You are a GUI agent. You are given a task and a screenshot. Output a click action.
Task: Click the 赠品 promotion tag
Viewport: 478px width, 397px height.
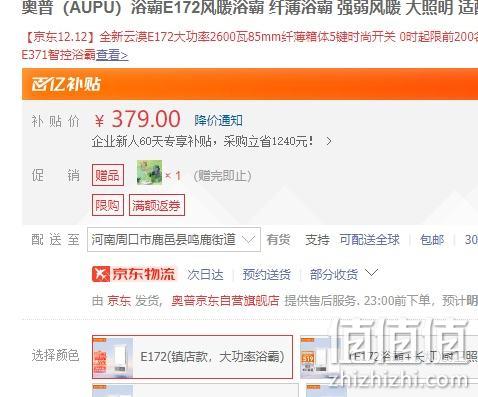(x=108, y=175)
